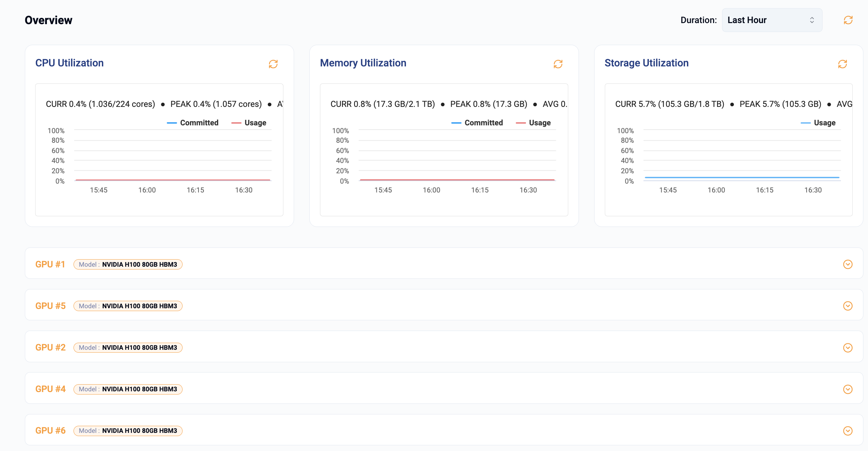
Task: Expand the GPU #1 details panel
Action: [x=848, y=265]
